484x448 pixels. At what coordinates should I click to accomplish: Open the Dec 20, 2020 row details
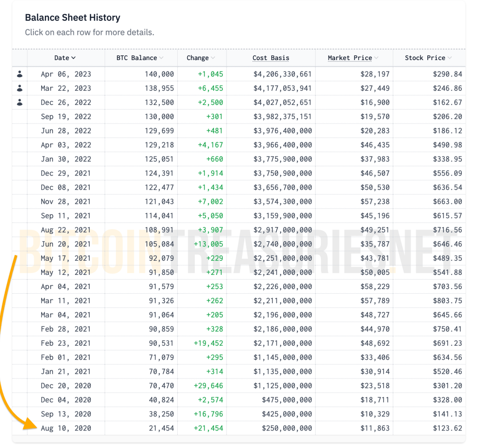pos(66,386)
